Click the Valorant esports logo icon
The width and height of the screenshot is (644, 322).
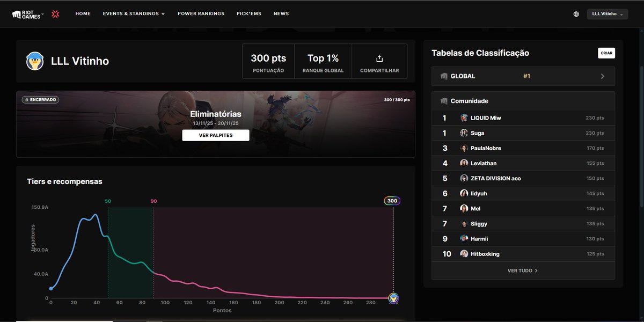55,14
